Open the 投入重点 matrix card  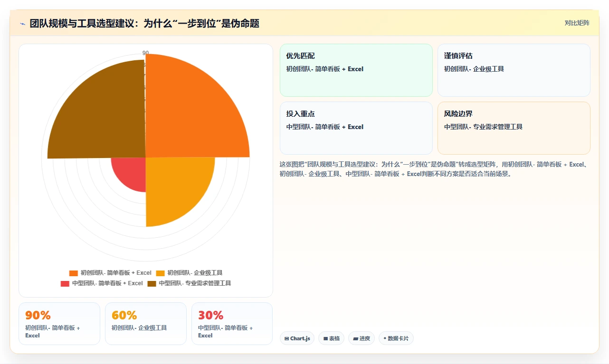(x=356, y=128)
